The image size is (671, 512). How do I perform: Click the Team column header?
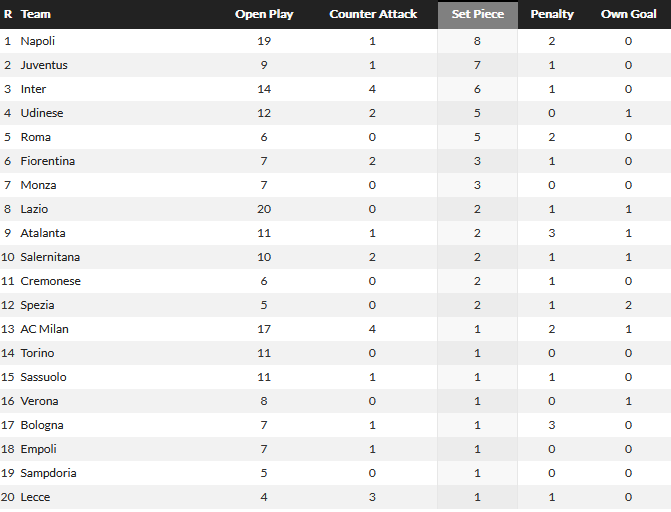(36, 15)
